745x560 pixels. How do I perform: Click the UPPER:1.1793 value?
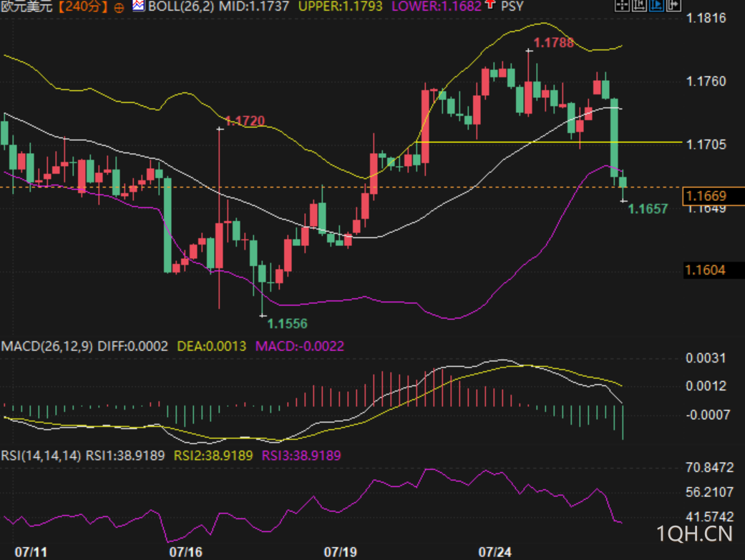pyautogui.click(x=340, y=6)
